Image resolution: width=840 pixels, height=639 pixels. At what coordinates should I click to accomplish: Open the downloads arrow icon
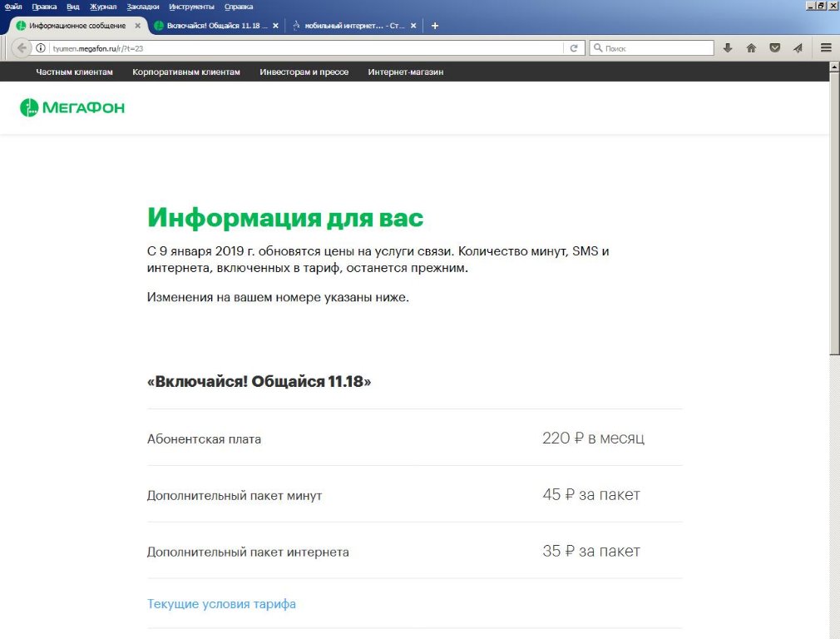coord(728,48)
